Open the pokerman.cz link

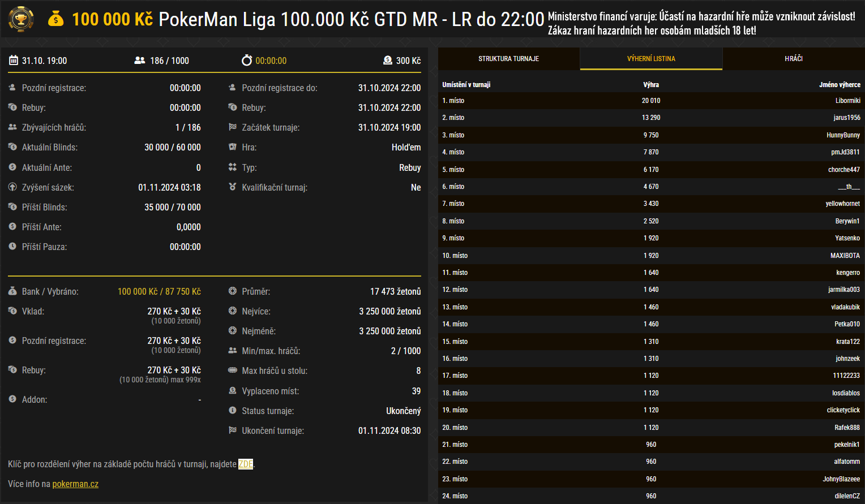point(75,484)
